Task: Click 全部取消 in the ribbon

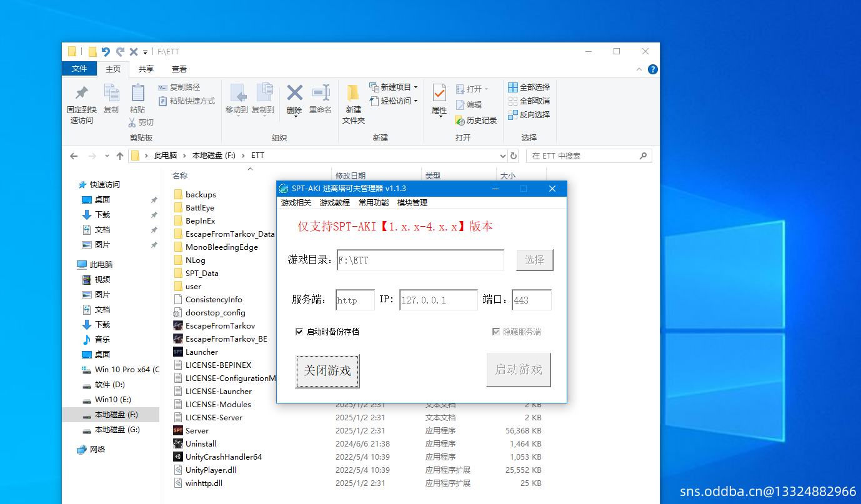Action: pos(529,101)
